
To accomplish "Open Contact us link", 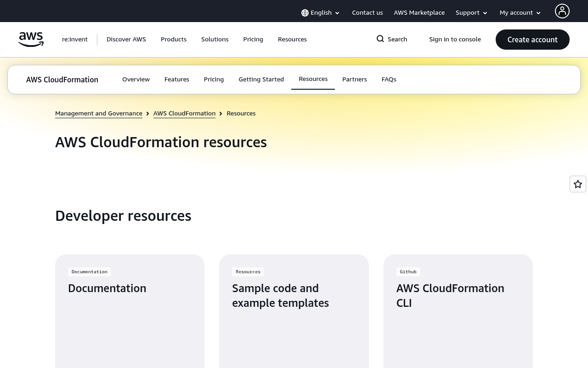I will [367, 13].
